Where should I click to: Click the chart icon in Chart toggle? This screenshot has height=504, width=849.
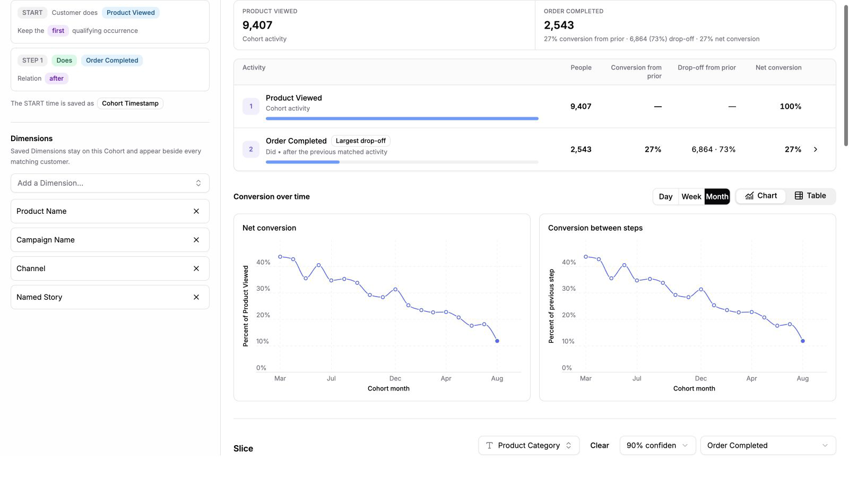tap(749, 196)
